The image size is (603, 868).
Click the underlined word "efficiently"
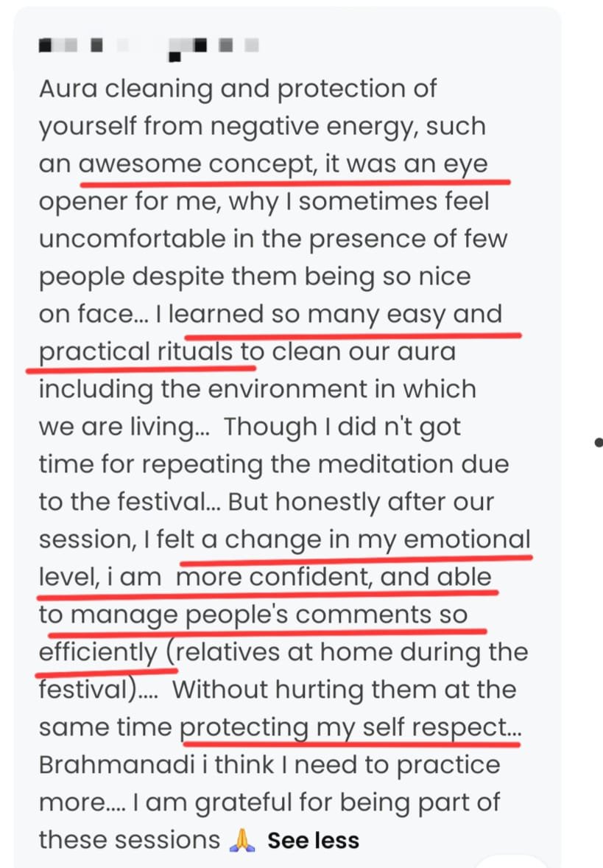pos(98,652)
